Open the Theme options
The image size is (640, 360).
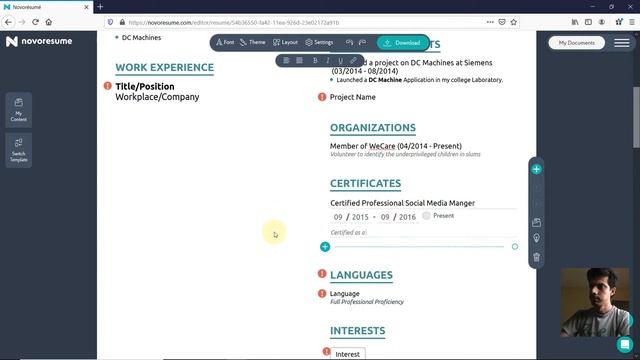[252, 42]
